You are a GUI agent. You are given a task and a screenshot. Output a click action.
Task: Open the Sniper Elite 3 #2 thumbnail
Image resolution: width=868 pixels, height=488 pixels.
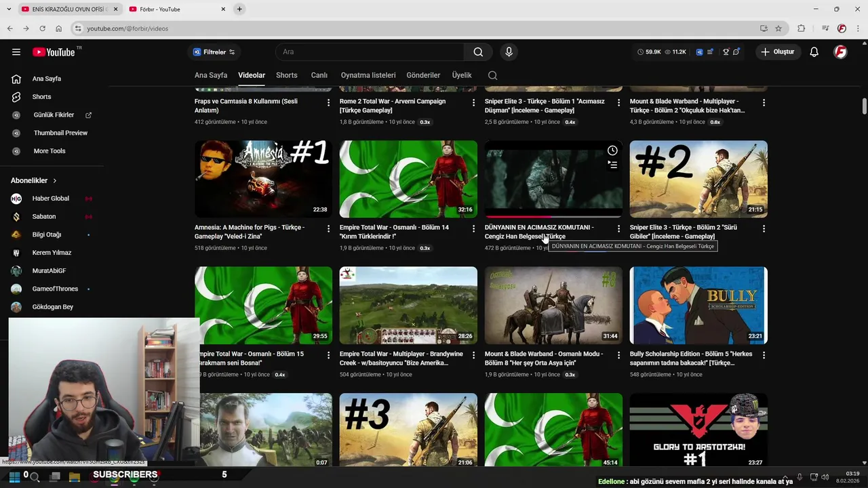pyautogui.click(x=698, y=179)
